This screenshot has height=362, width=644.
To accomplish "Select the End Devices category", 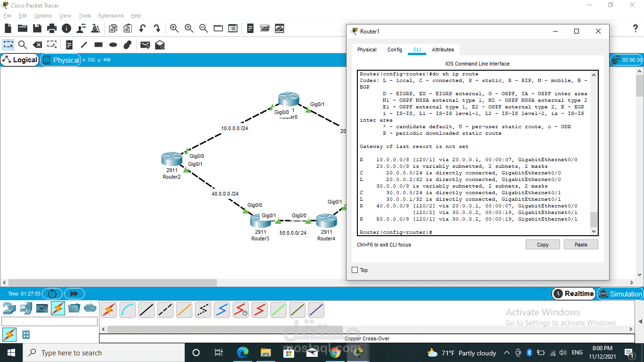I will (x=26, y=308).
